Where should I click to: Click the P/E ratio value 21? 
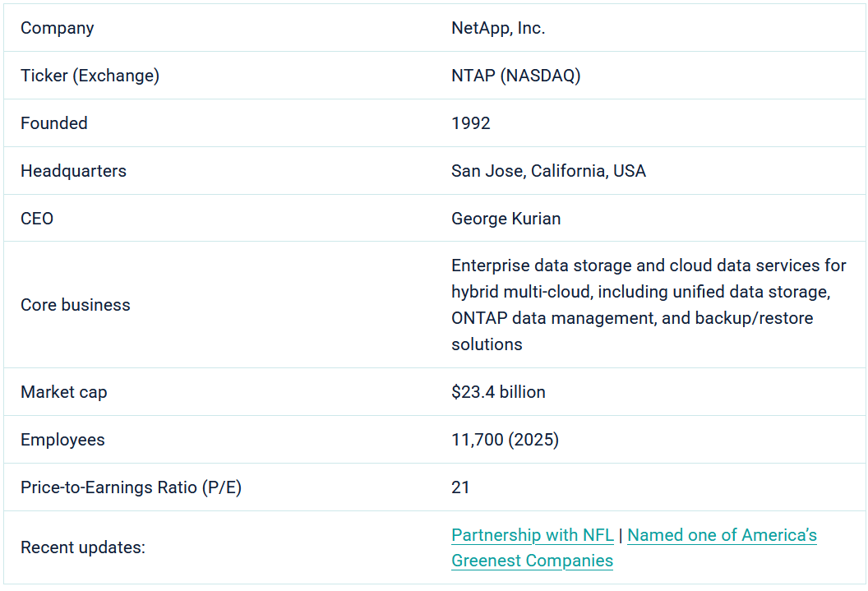tap(460, 487)
